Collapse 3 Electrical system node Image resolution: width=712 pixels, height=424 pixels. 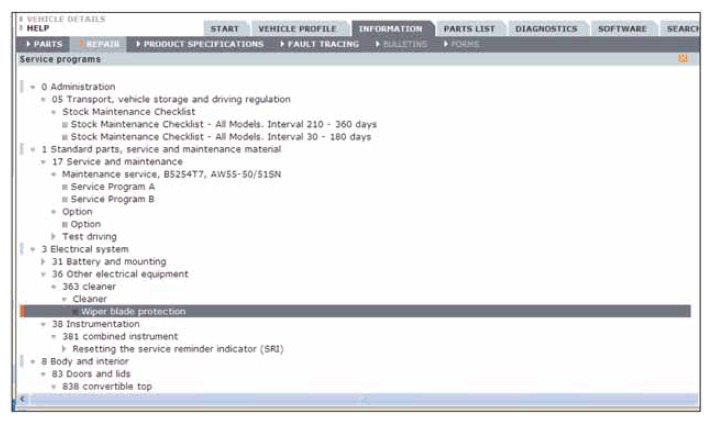click(33, 249)
